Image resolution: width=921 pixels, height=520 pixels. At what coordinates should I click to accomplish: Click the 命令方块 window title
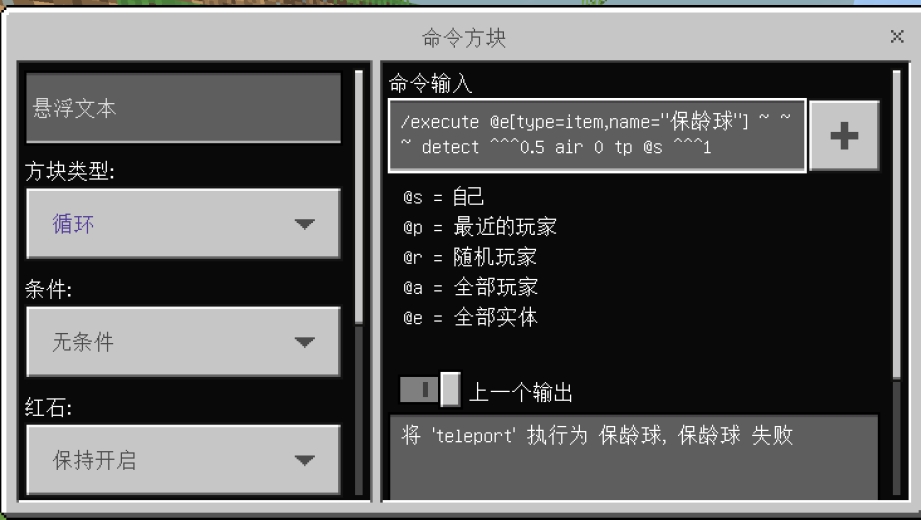tap(464, 38)
